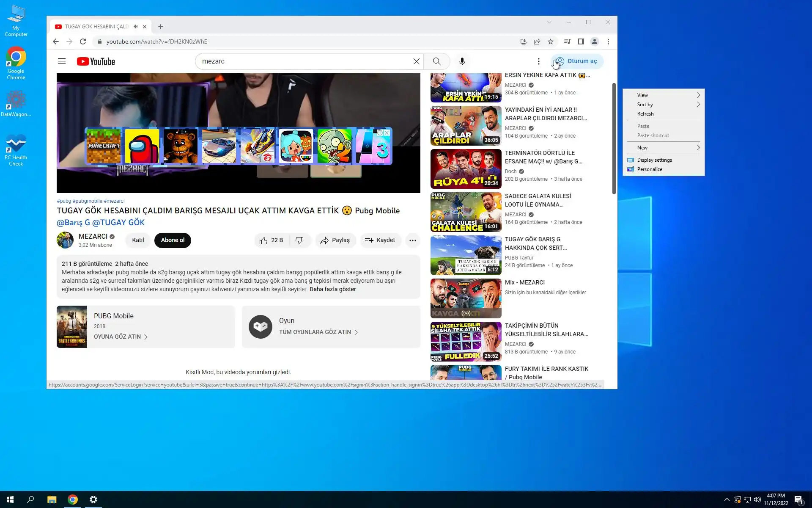Click the Paylaş share button
The width and height of the screenshot is (812, 508).
(335, 240)
